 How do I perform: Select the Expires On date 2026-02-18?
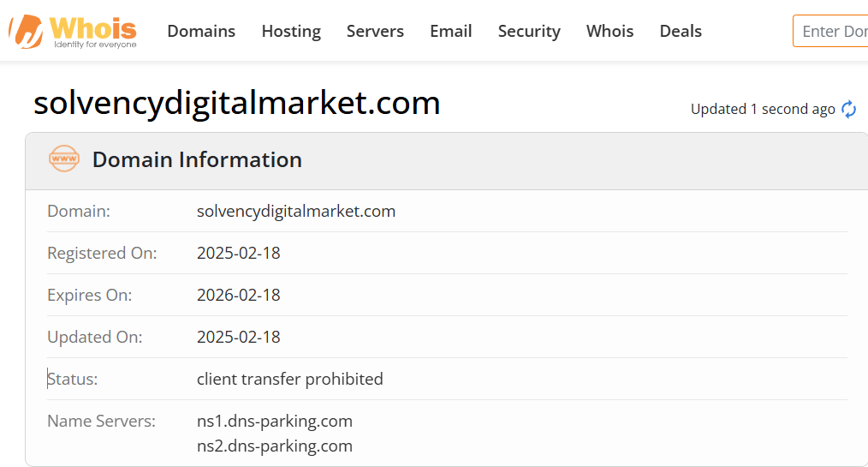click(239, 296)
